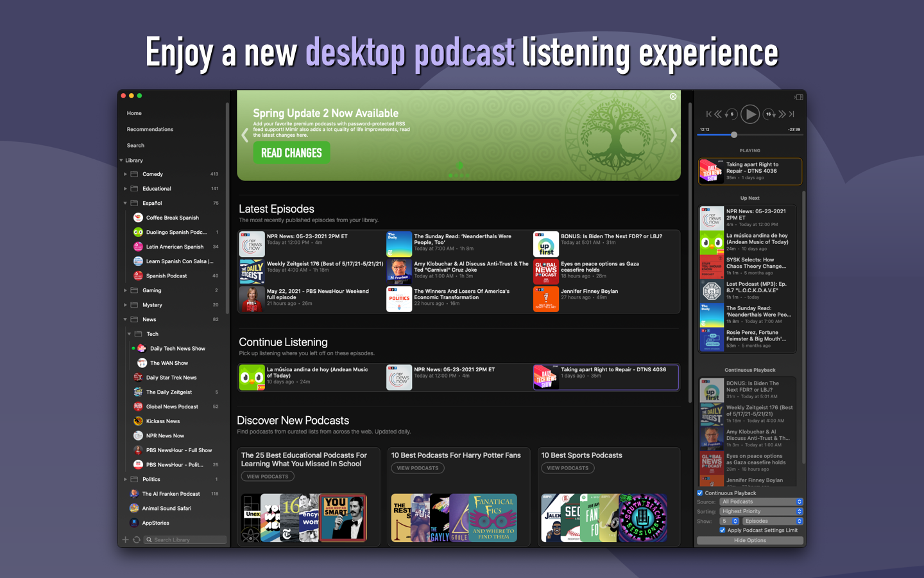Open Coffee Break Spanish from the sidebar icon
This screenshot has height=578, width=924.
click(137, 217)
